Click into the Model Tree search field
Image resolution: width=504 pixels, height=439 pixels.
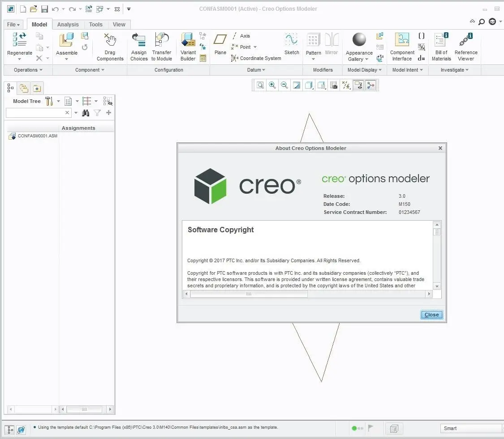tap(35, 113)
